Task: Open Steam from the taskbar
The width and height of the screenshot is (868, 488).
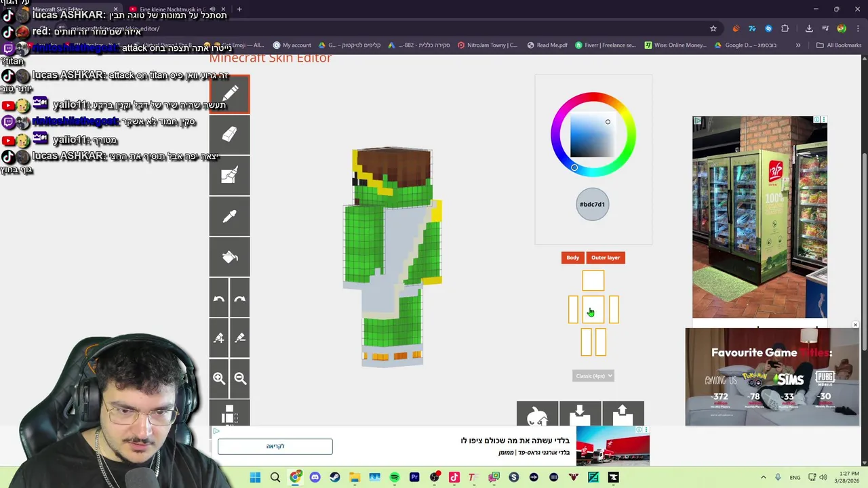Action: [334, 477]
